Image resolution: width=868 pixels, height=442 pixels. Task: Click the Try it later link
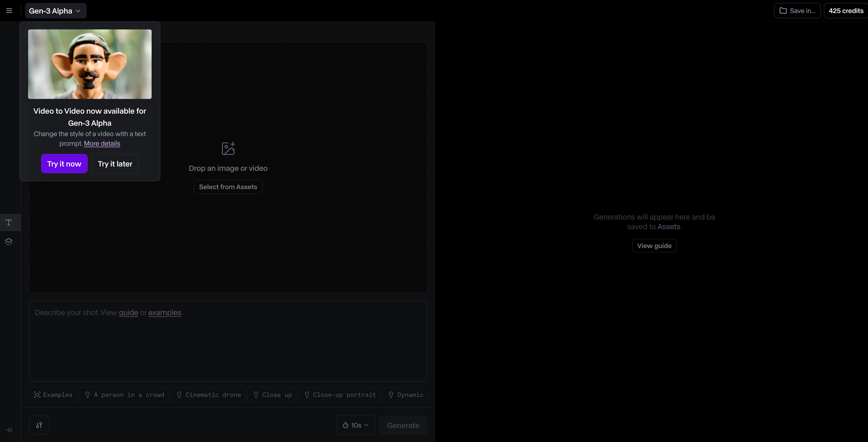(x=114, y=164)
